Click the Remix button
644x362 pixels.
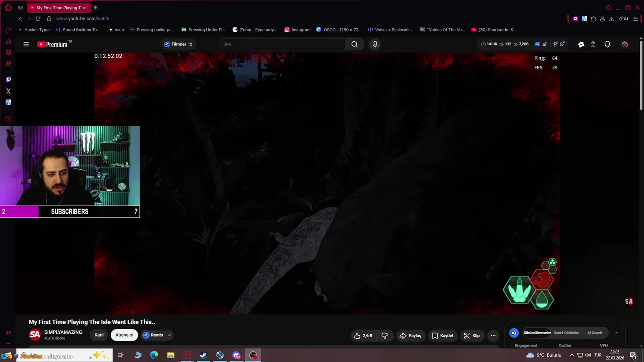coord(153,335)
